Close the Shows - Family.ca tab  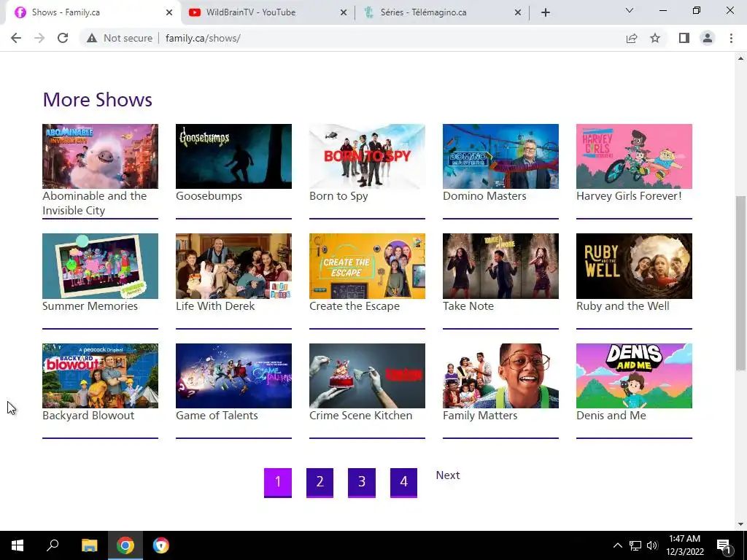[169, 12]
